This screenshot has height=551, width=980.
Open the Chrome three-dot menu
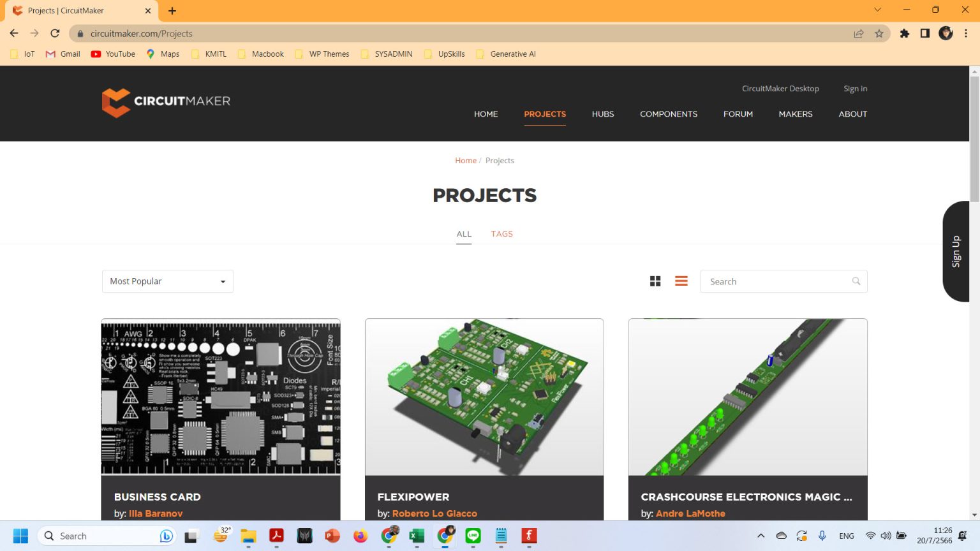[967, 33]
